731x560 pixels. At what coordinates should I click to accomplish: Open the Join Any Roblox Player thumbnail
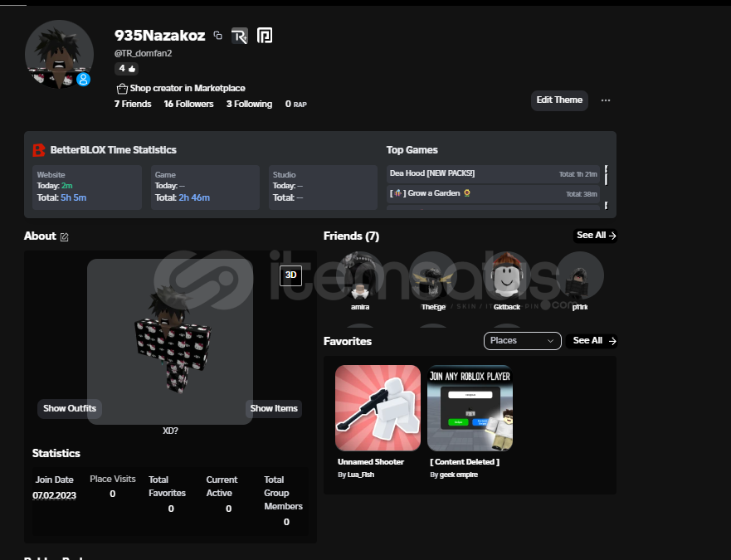click(x=470, y=408)
